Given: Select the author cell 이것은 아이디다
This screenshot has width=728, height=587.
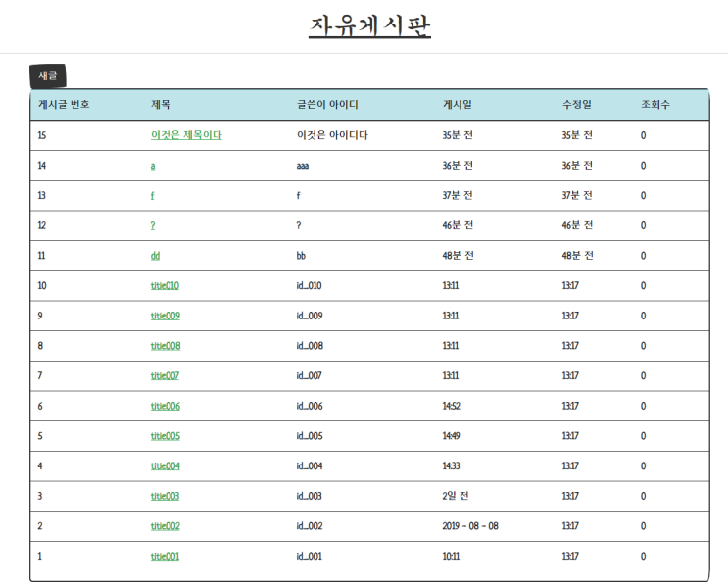Looking at the screenshot, I should pyautogui.click(x=332, y=135).
